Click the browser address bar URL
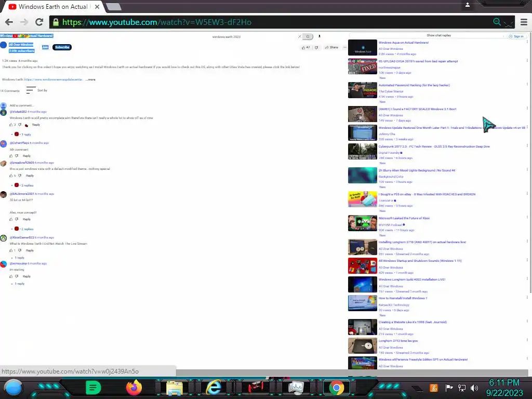This screenshot has height=399, width=532. point(157,22)
